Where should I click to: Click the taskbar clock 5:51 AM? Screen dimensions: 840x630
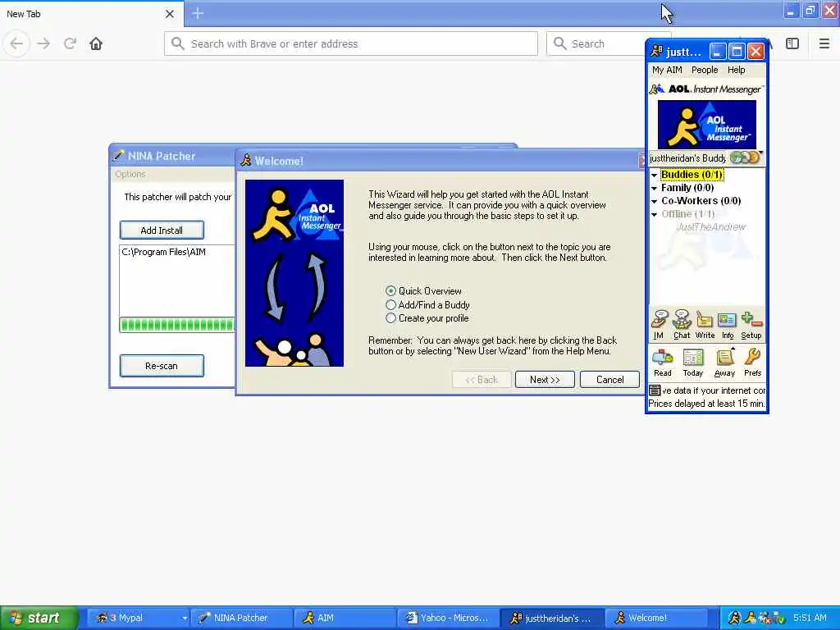(x=810, y=618)
